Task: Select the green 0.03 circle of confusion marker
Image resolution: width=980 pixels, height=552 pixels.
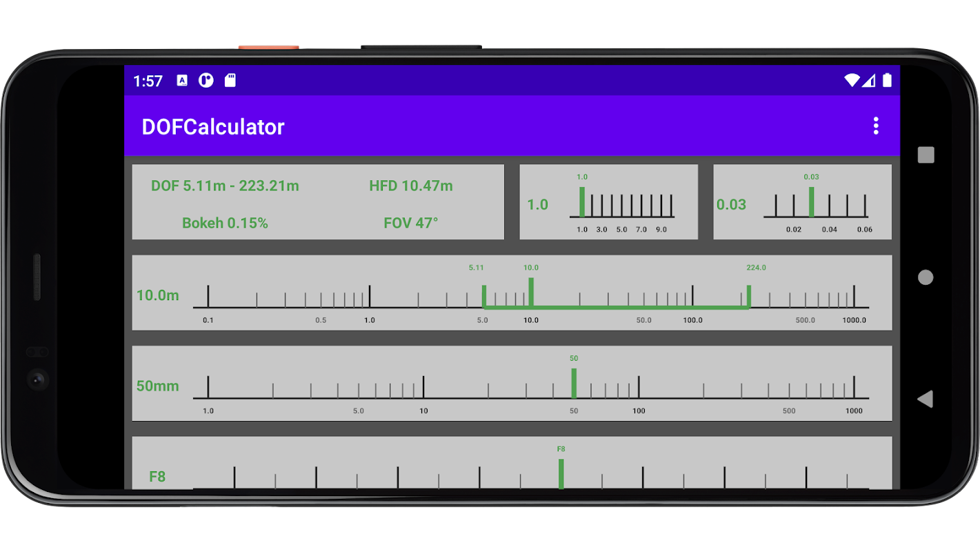Action: 812,201
